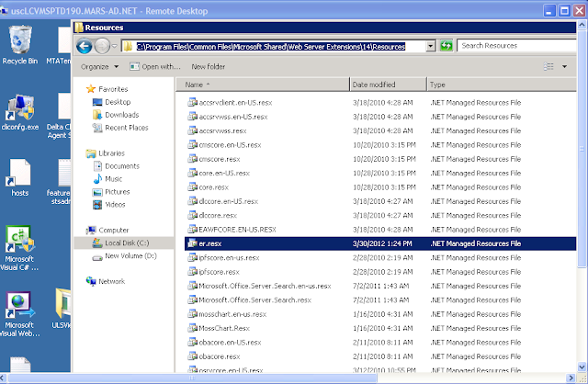Select Libraries in navigation pane
This screenshot has height=384, width=588.
[106, 153]
